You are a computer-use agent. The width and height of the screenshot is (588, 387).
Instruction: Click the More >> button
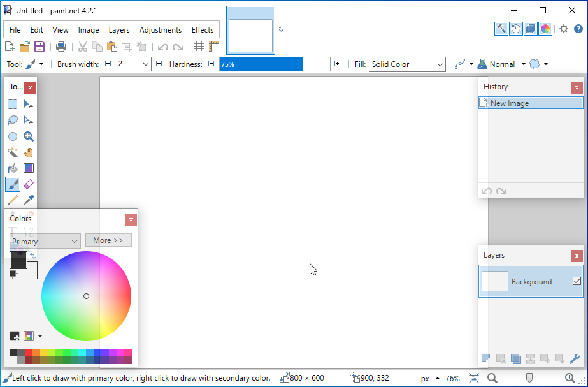tap(108, 240)
